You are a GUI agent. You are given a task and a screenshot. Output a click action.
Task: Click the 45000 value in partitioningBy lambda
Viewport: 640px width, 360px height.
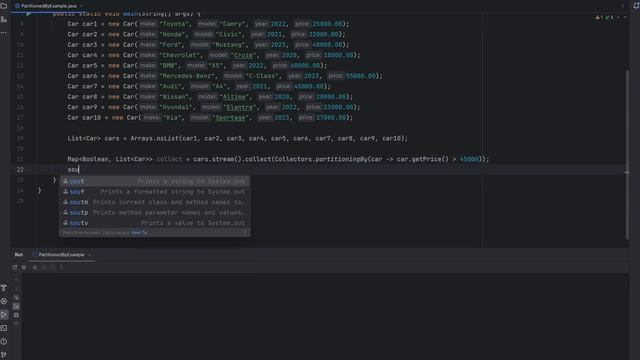469,159
